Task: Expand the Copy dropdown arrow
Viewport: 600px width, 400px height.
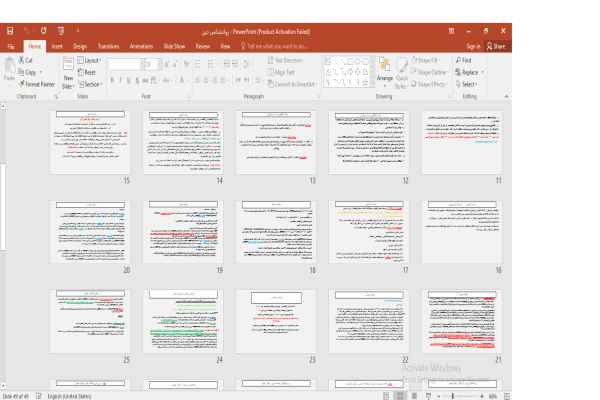Action: pyautogui.click(x=42, y=72)
